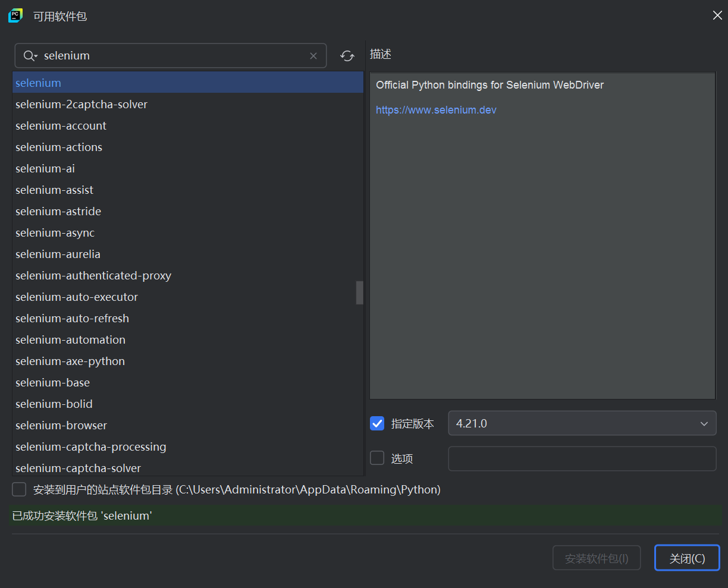Select selenium-account package

[188, 125]
